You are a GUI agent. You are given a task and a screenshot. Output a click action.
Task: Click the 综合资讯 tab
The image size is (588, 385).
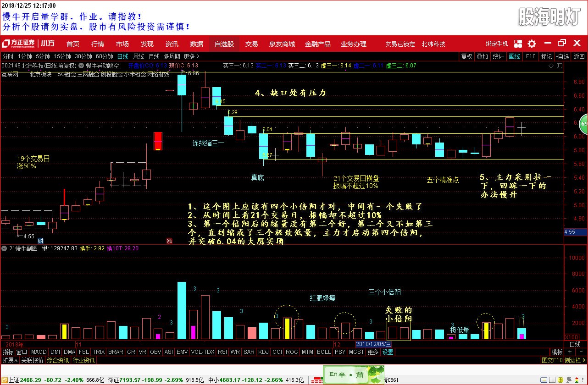tap(58, 360)
